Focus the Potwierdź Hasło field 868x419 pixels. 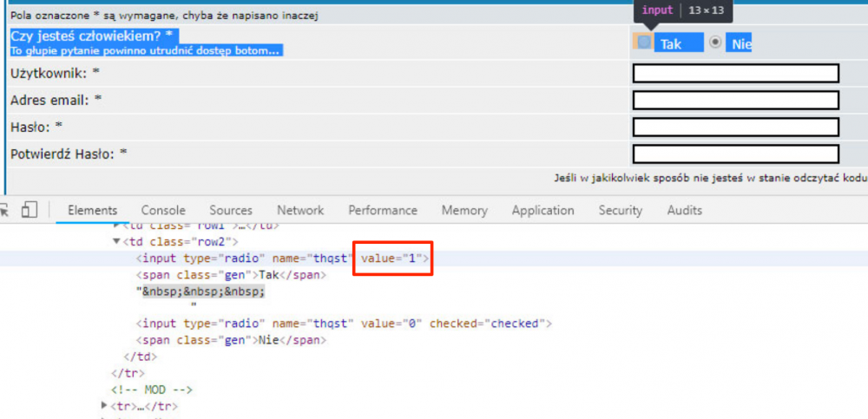pyautogui.click(x=736, y=154)
